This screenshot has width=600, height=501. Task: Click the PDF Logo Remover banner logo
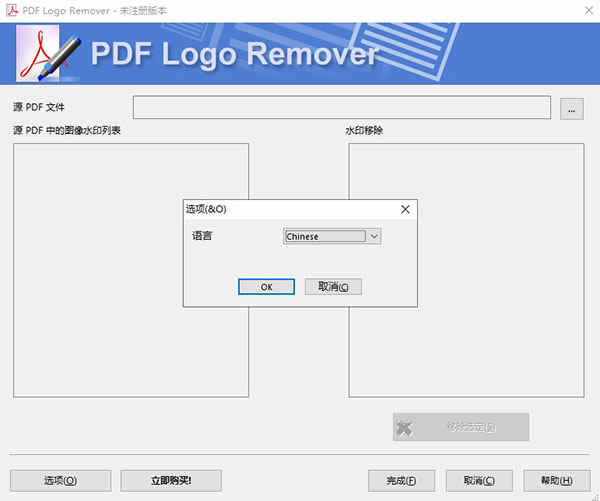tap(48, 53)
